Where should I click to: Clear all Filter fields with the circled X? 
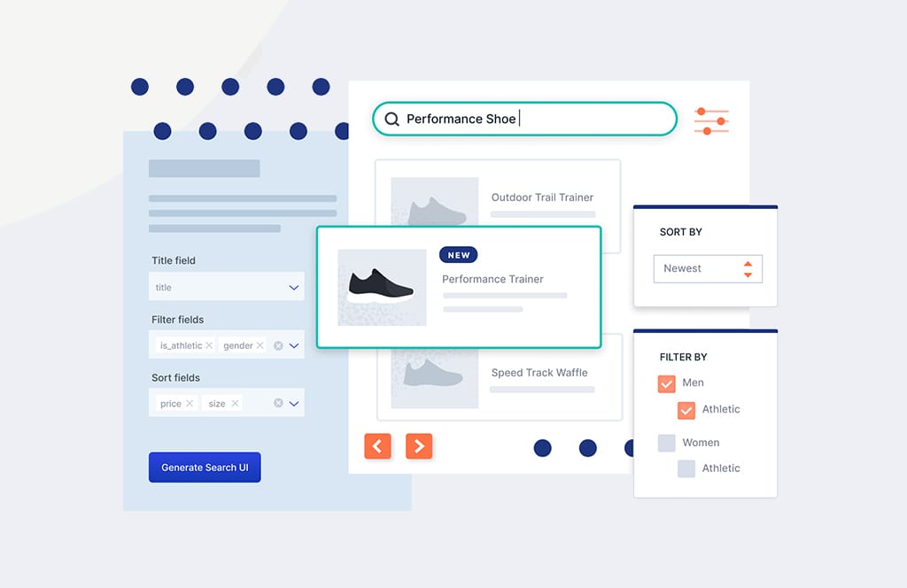click(278, 346)
